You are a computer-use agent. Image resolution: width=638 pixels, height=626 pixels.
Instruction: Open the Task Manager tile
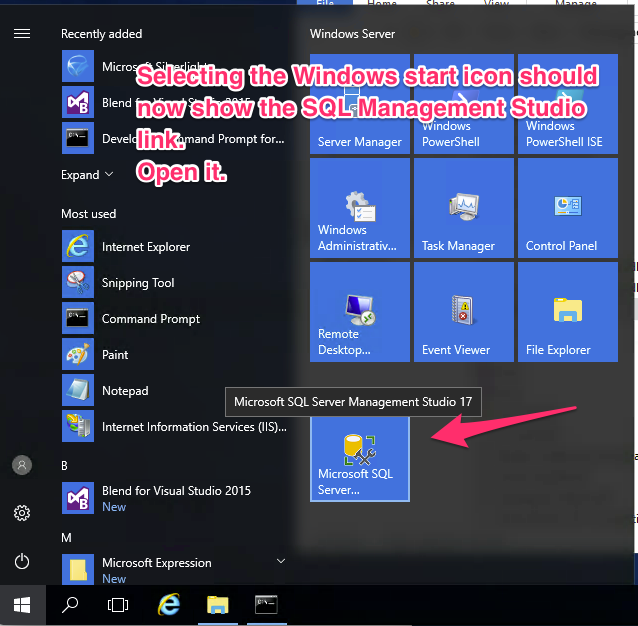[x=464, y=208]
